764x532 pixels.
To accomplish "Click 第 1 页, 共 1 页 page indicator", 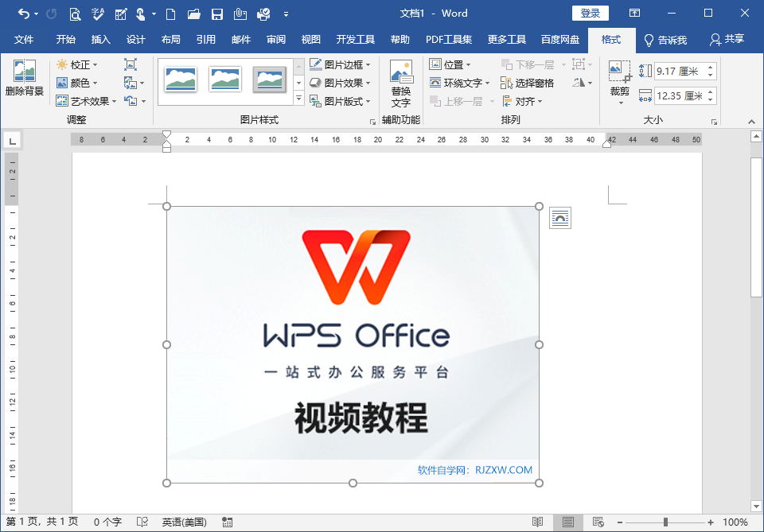I will click(x=42, y=522).
